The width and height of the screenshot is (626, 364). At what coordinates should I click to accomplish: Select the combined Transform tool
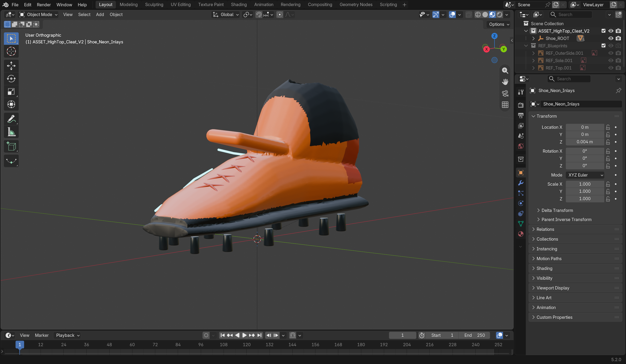click(11, 104)
